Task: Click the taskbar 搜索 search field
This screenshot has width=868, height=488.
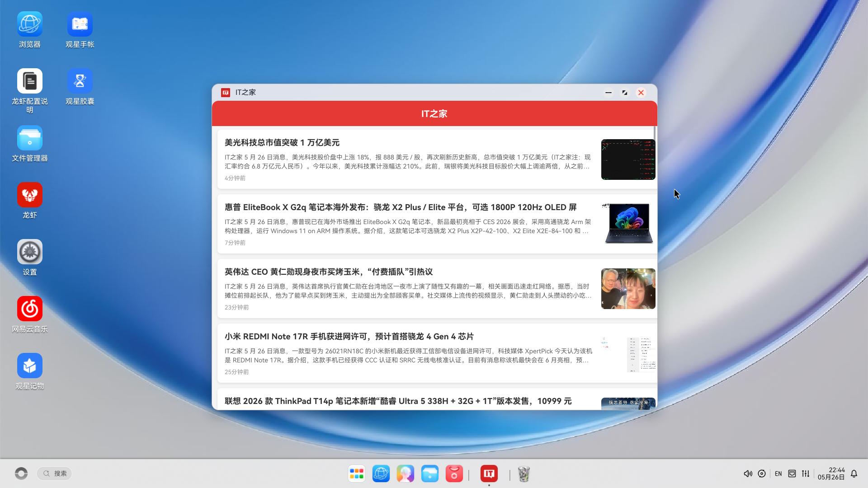Action: click(x=55, y=474)
